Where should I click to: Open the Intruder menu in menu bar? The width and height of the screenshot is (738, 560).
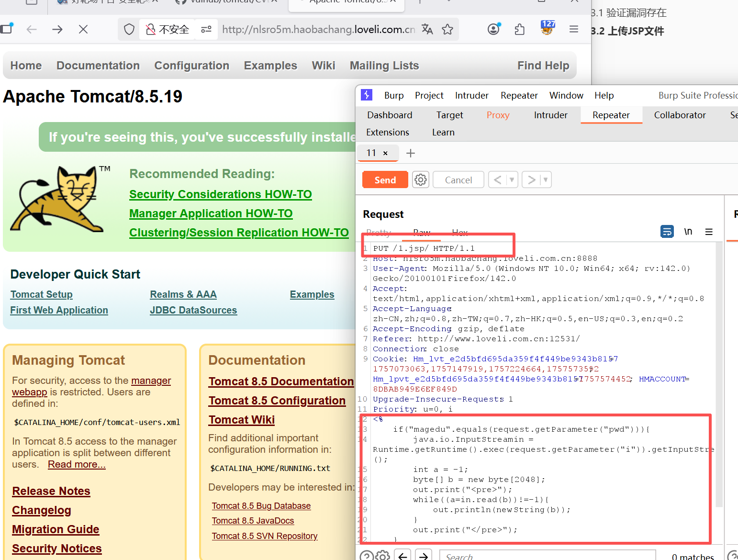[x=472, y=95]
